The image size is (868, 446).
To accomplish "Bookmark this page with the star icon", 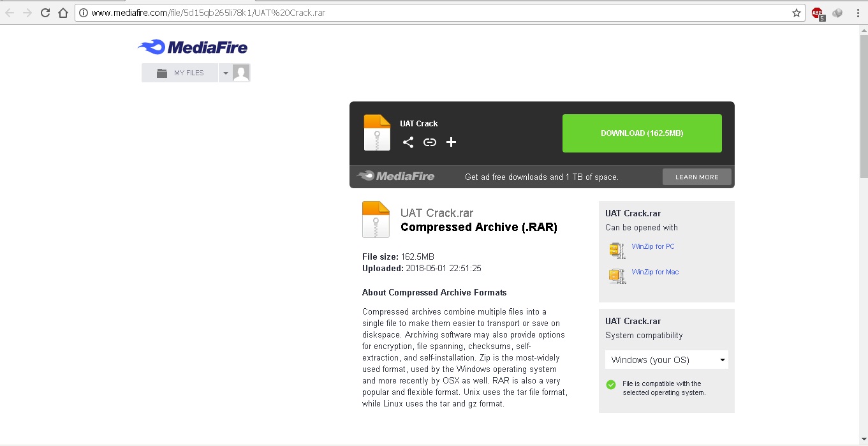I will [797, 13].
